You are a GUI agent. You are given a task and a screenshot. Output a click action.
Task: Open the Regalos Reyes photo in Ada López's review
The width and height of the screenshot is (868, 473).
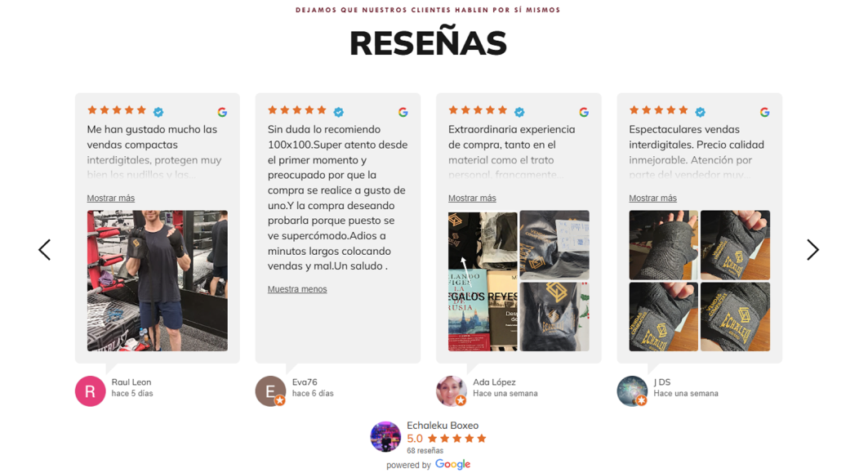[x=483, y=316]
